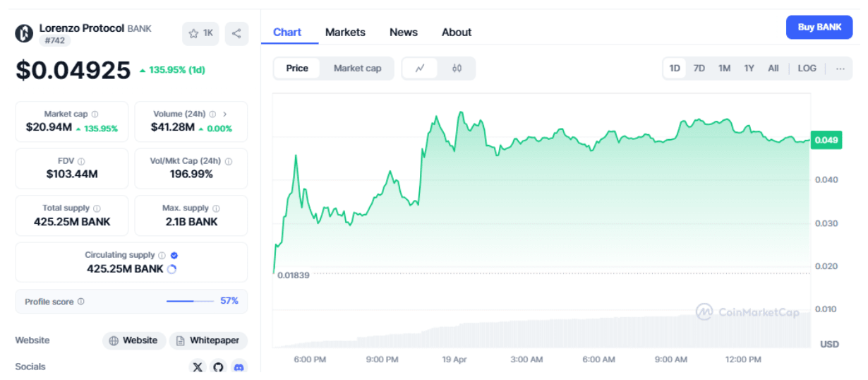
Task: Open the Whitepaper link
Action: coord(208,340)
